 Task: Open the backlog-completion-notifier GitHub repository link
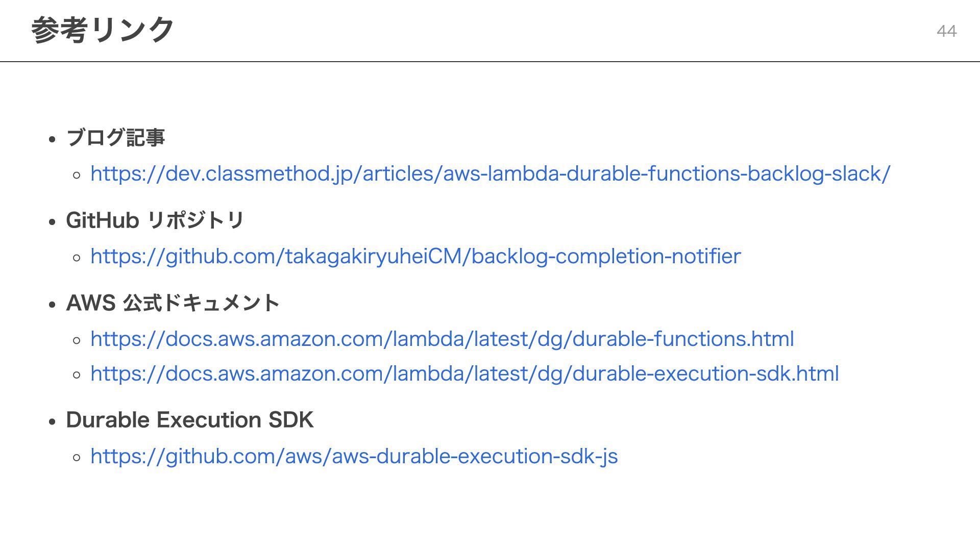[415, 257]
